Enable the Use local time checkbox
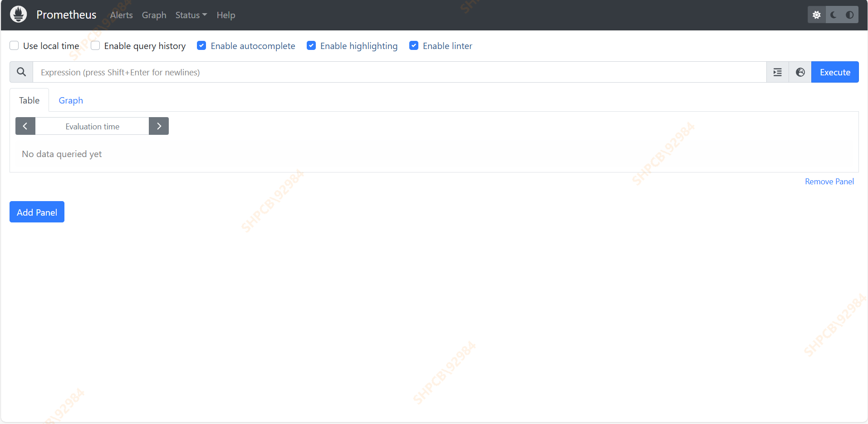868x424 pixels. tap(14, 45)
